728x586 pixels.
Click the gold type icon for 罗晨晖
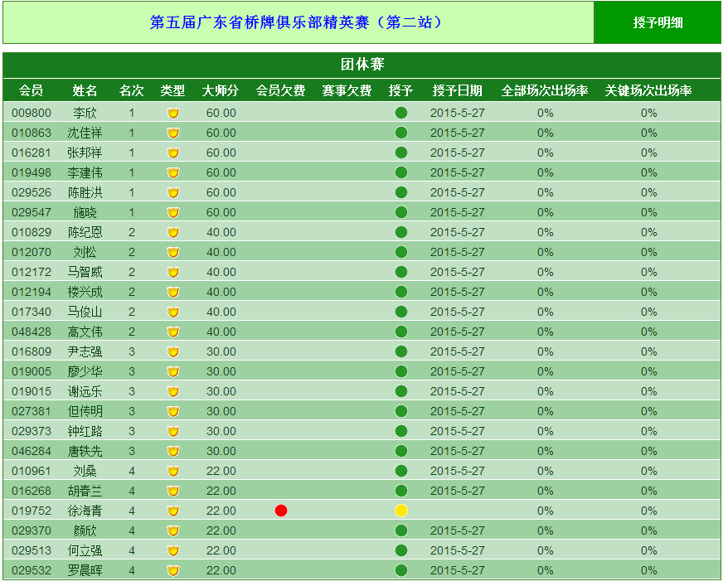coord(172,570)
